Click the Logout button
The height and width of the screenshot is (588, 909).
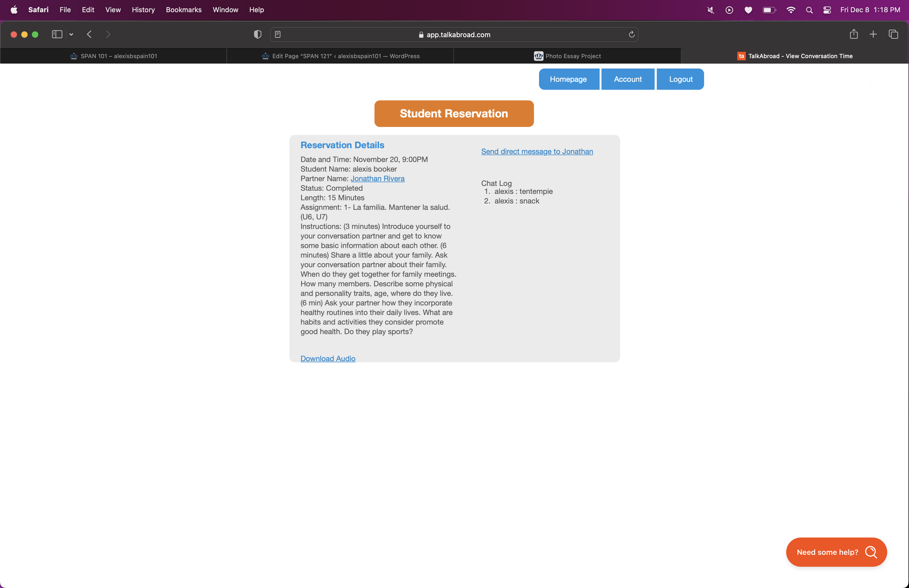click(x=681, y=79)
